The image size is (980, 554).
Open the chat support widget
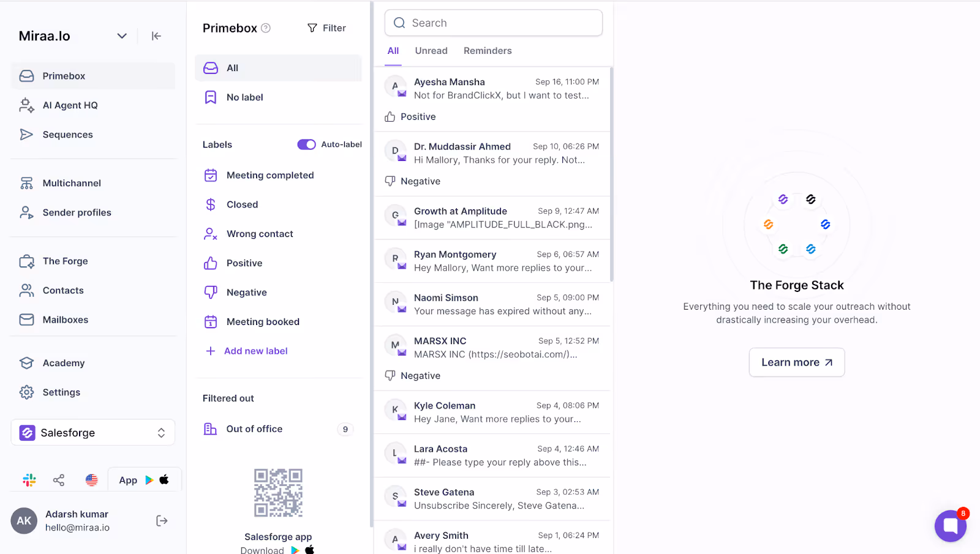(951, 526)
